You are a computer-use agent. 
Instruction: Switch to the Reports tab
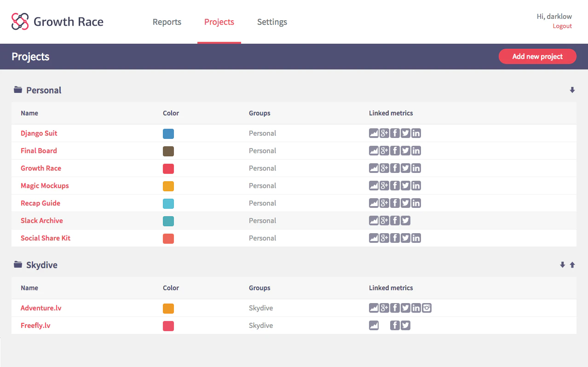click(167, 22)
